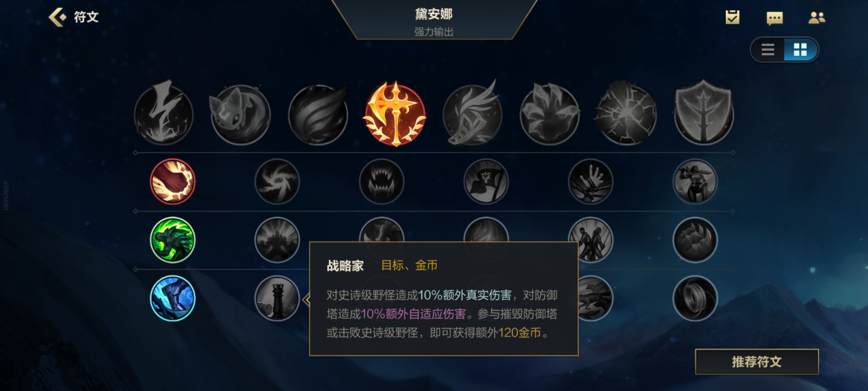The height and width of the screenshot is (391, 868).
Task: Choose the ring rune in bottom row
Action: (x=695, y=298)
